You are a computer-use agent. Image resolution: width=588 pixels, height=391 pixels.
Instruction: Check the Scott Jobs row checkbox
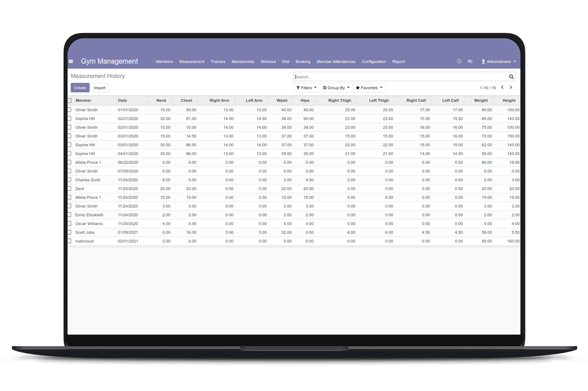click(x=69, y=232)
